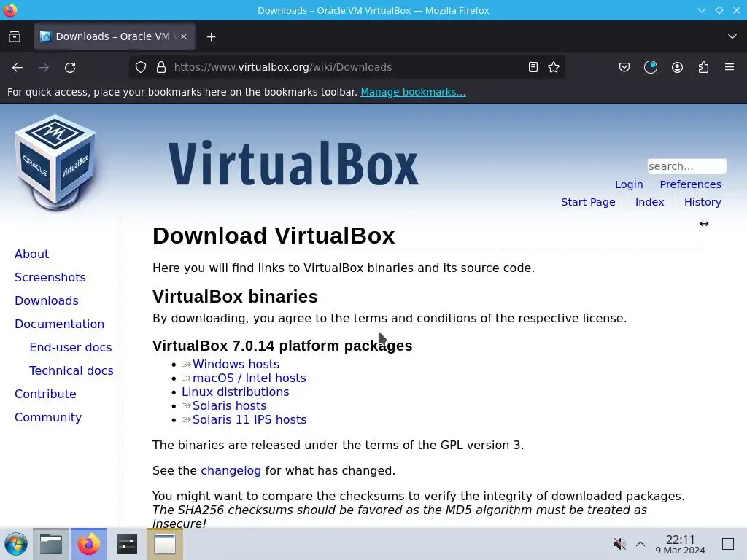The height and width of the screenshot is (560, 747).
Task: Open the Preferences link
Action: [x=690, y=184]
